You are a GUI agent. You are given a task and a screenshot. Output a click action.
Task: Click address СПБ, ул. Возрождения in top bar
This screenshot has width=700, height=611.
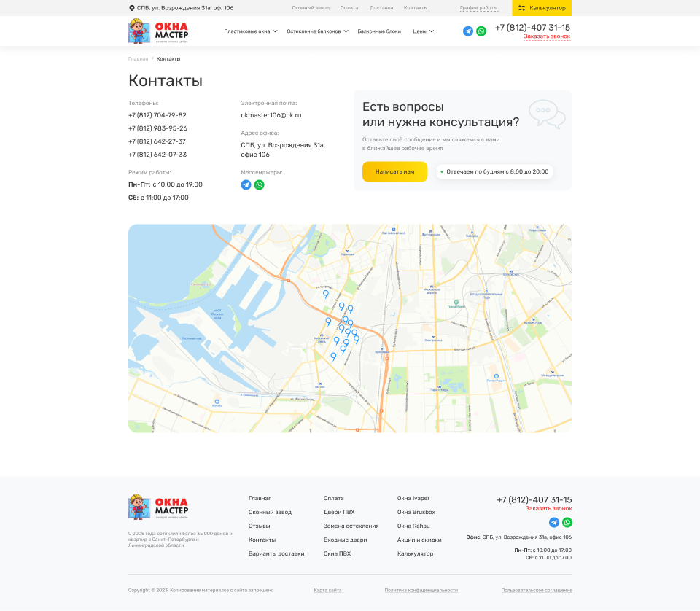[x=184, y=8]
